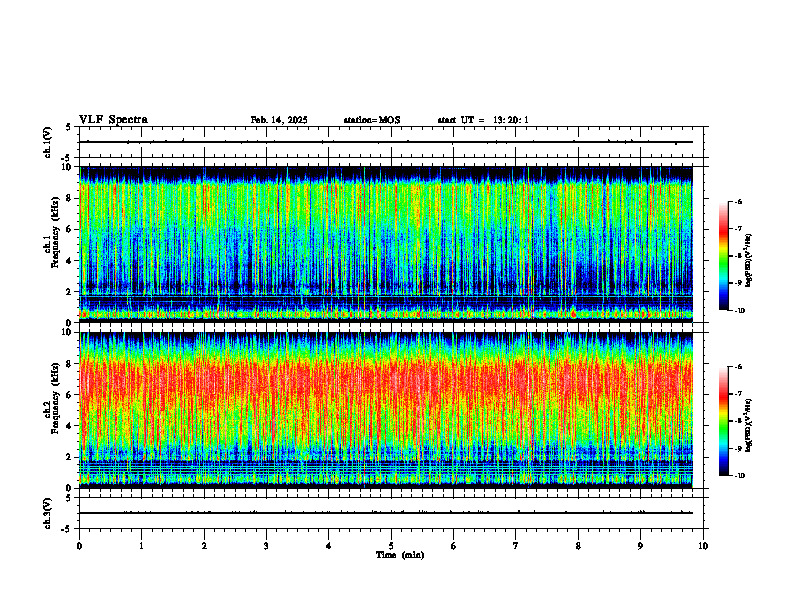792x612 pixels.
Task: Click the '8' tick on the time axis
Action: pyautogui.click(x=578, y=546)
